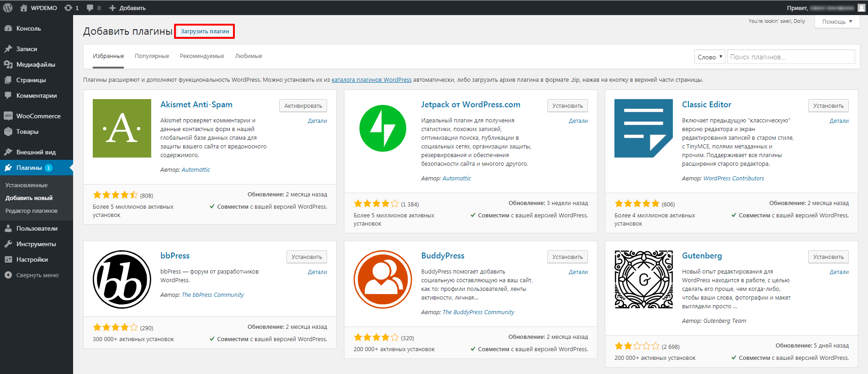Follow the каталога плагинов WordPress link

371,79
